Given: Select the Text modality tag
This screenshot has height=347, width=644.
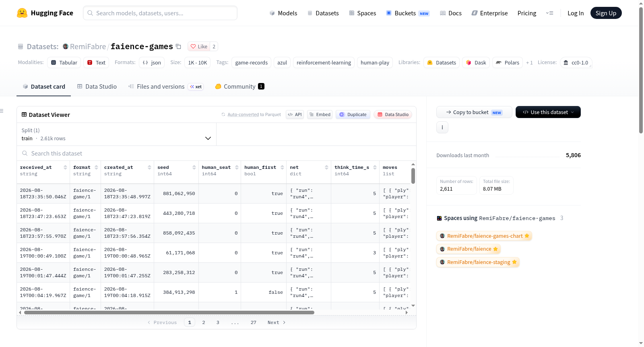Looking at the screenshot, I should 97,62.
